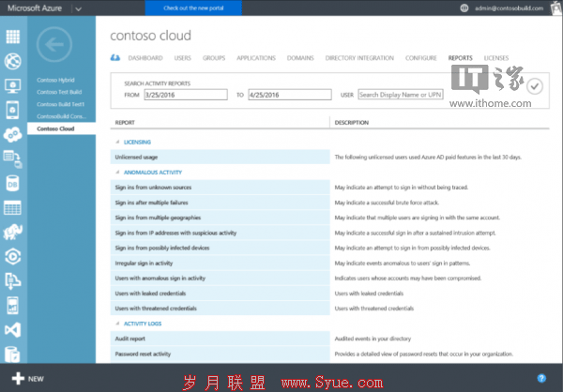Click Check out the new portal

[193, 8]
